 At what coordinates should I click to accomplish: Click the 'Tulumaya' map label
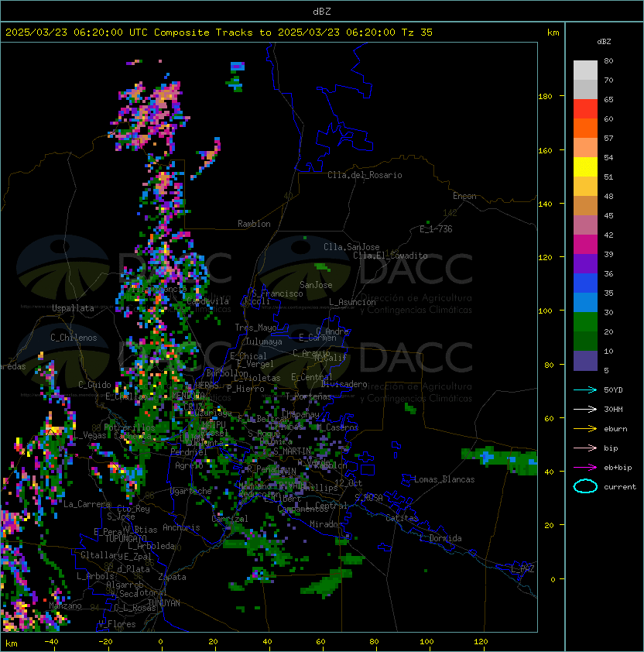coord(264,341)
